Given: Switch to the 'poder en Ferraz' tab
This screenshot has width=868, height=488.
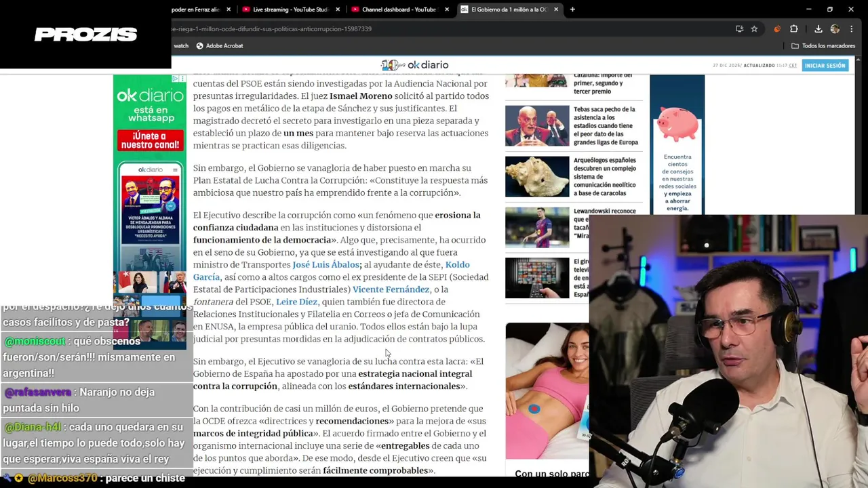Looking at the screenshot, I should click(197, 9).
